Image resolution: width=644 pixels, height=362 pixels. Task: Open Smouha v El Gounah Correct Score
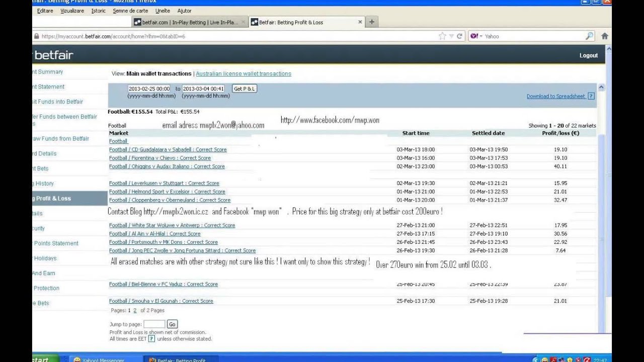point(161,301)
